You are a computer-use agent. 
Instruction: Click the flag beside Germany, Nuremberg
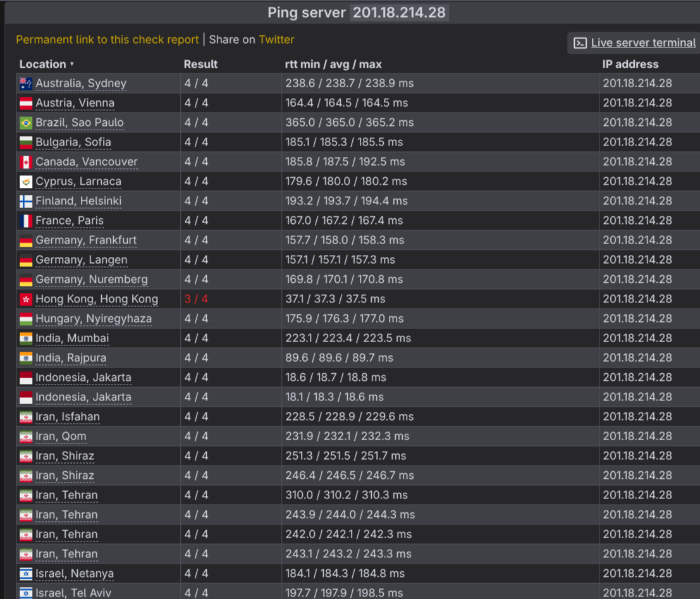26,280
